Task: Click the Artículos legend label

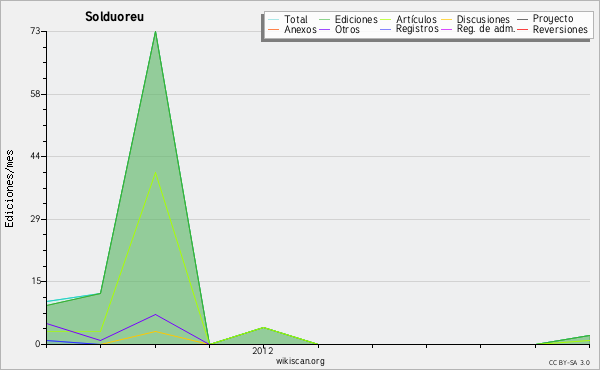Action: pyautogui.click(x=416, y=19)
